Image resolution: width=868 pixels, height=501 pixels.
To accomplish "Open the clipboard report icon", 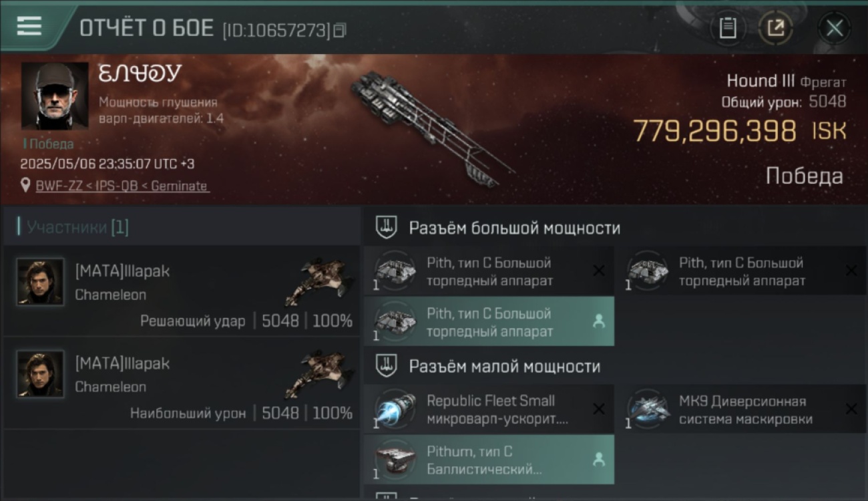I will click(x=728, y=28).
